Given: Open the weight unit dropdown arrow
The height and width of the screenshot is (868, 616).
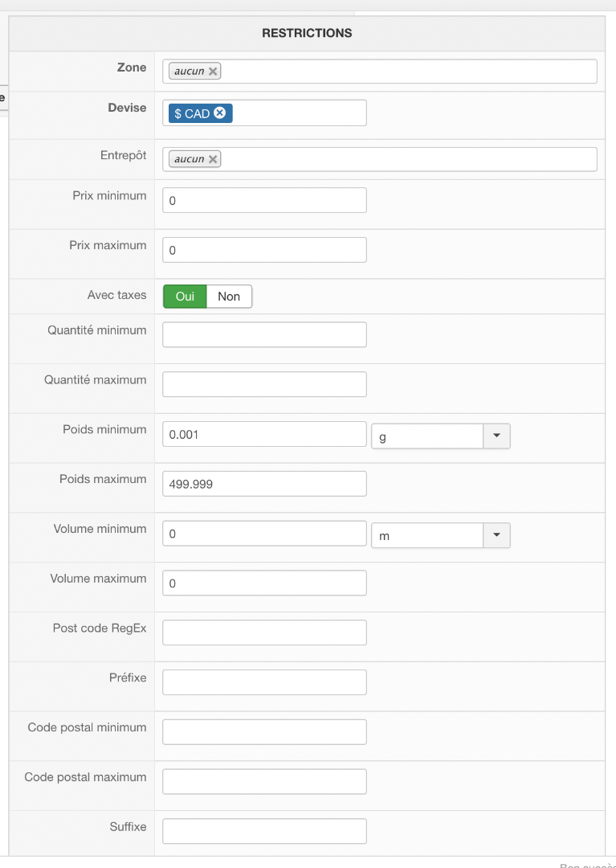Looking at the screenshot, I should pyautogui.click(x=496, y=436).
